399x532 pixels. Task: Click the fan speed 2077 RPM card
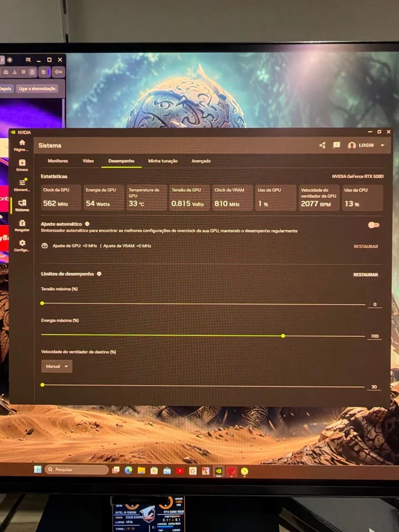319,197
